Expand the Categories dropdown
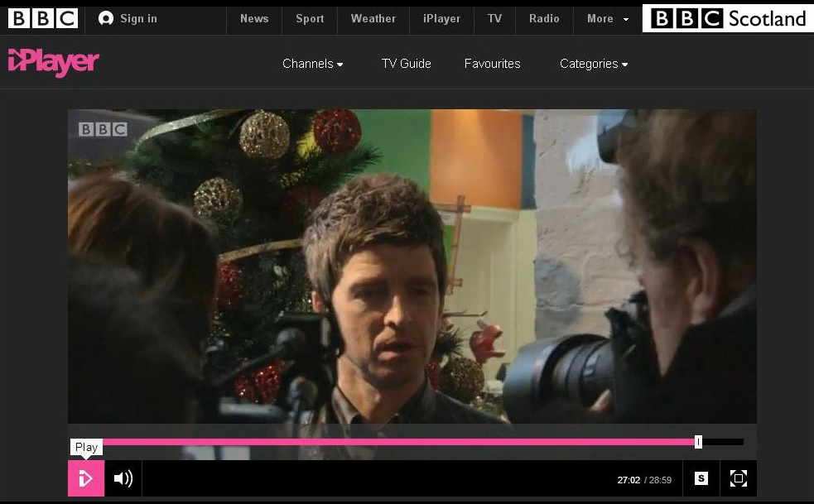Screen dimensions: 814x504 coord(593,64)
